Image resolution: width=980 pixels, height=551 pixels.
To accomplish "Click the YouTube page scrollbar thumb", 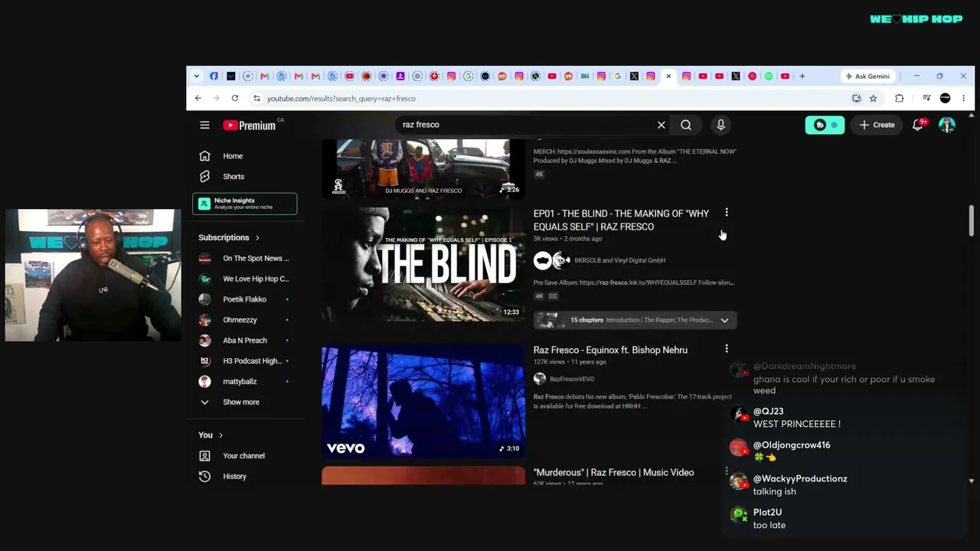I will [972, 221].
